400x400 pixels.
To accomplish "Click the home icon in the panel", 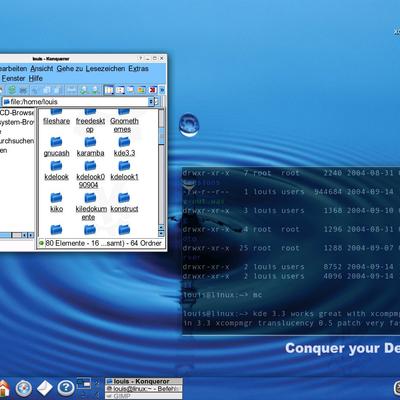I will coord(4,388).
